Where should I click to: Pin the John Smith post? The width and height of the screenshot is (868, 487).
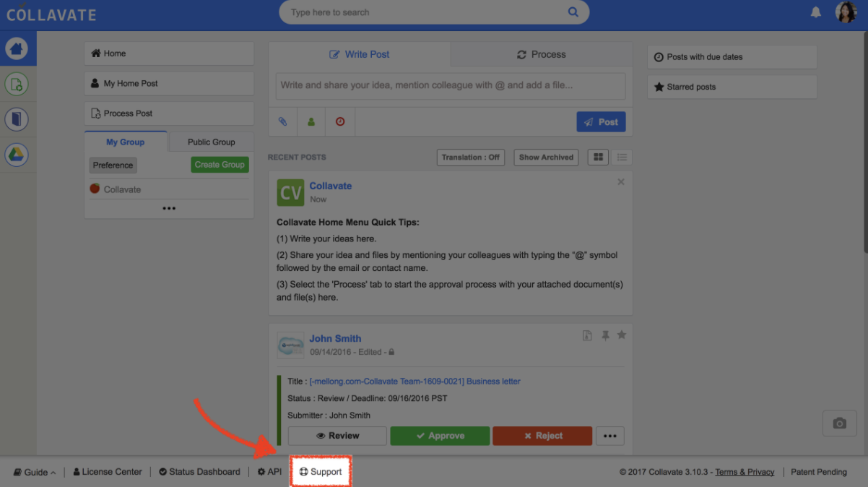(x=605, y=335)
